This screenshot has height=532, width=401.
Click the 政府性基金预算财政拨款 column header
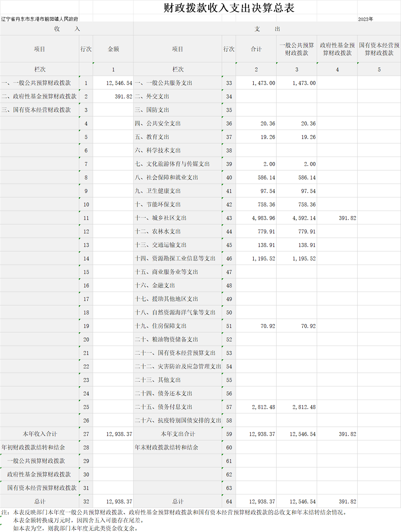[337, 49]
